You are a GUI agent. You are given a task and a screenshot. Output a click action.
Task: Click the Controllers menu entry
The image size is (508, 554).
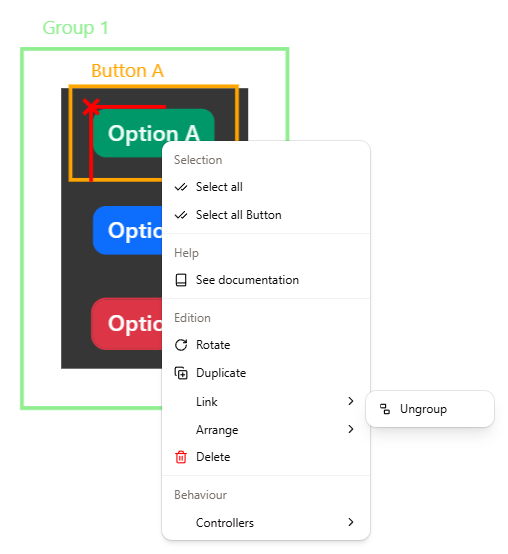point(266,523)
